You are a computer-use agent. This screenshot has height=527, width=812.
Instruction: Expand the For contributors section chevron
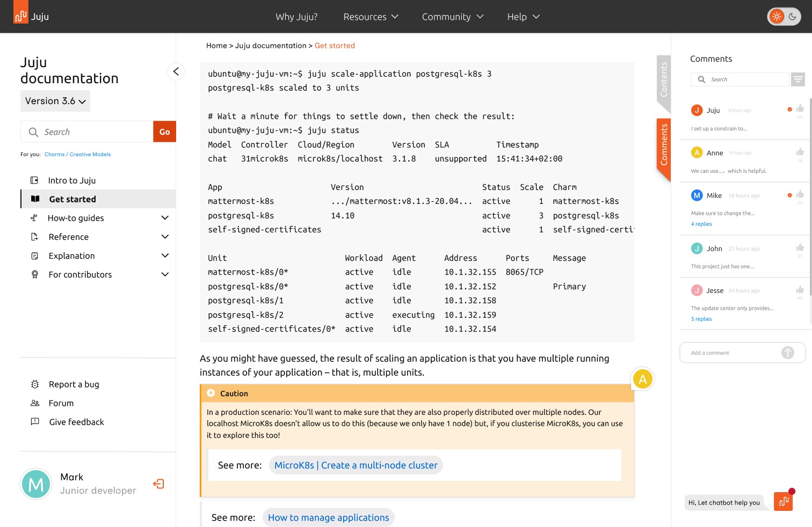165,274
